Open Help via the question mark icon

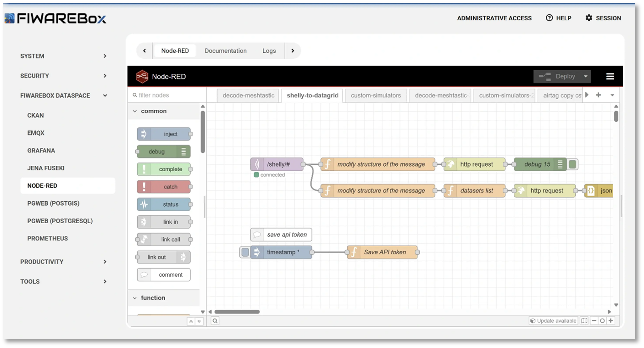coord(549,18)
